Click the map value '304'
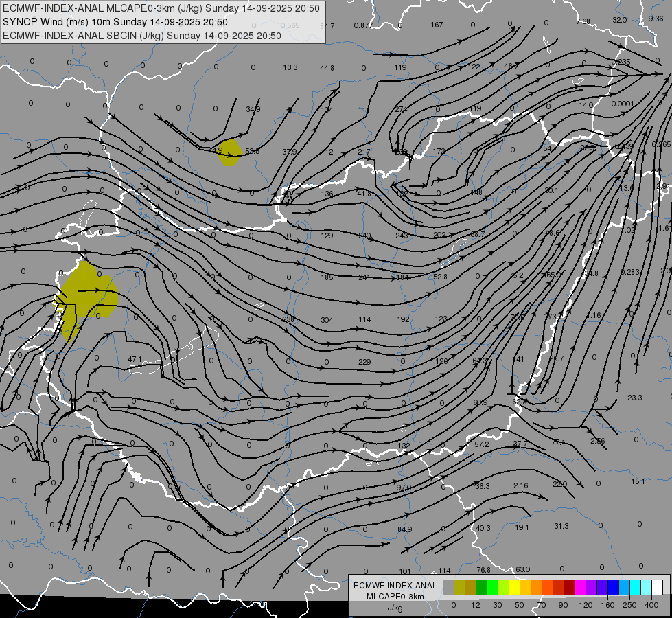Image resolution: width=672 pixels, height=618 pixels. [327, 320]
